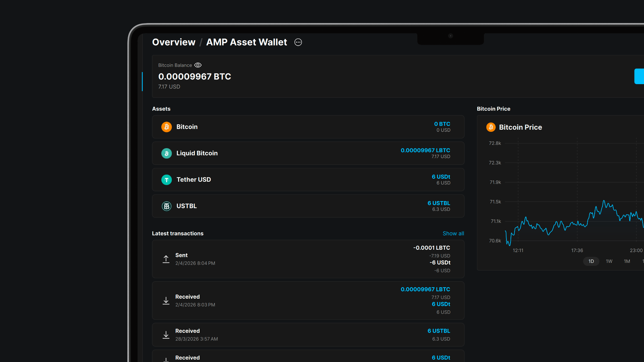Screen dimensions: 644x362
Task: Click the Bitcoin price chart line
Action: click(x=570, y=225)
